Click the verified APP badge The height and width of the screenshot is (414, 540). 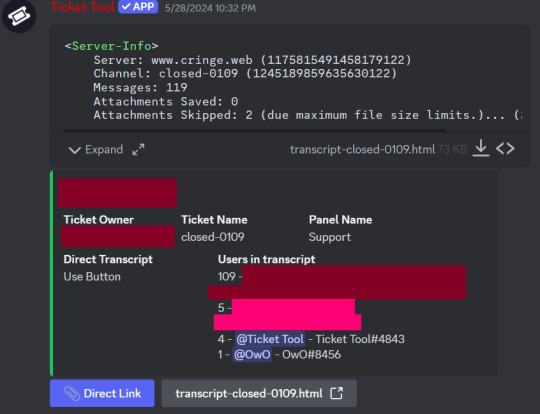click(138, 7)
